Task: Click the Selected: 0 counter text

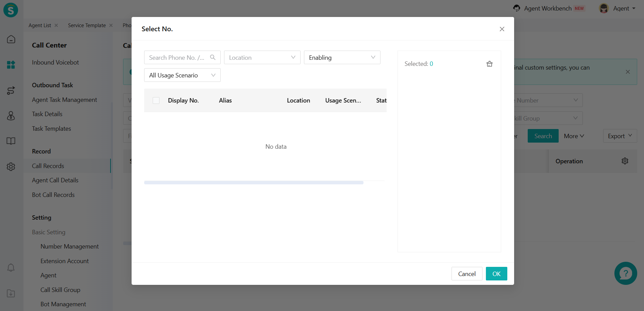Action: [419, 64]
